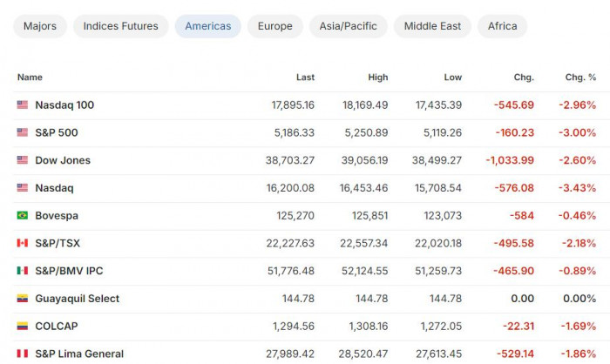
Task: Select S&P/BMV IPC high value 52,124.55
Action: (365, 271)
